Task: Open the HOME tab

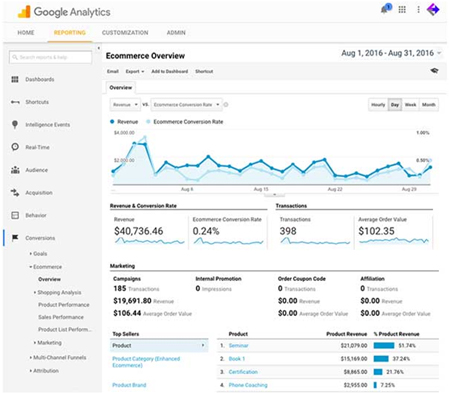Action: tap(26, 33)
